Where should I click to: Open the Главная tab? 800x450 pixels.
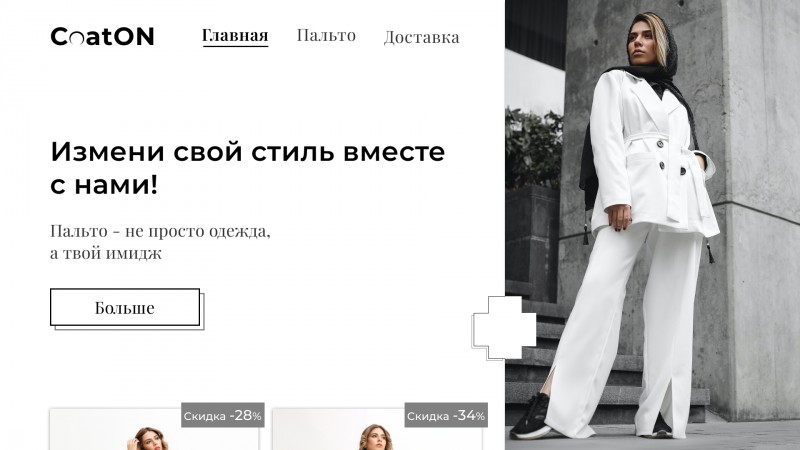coord(235,36)
